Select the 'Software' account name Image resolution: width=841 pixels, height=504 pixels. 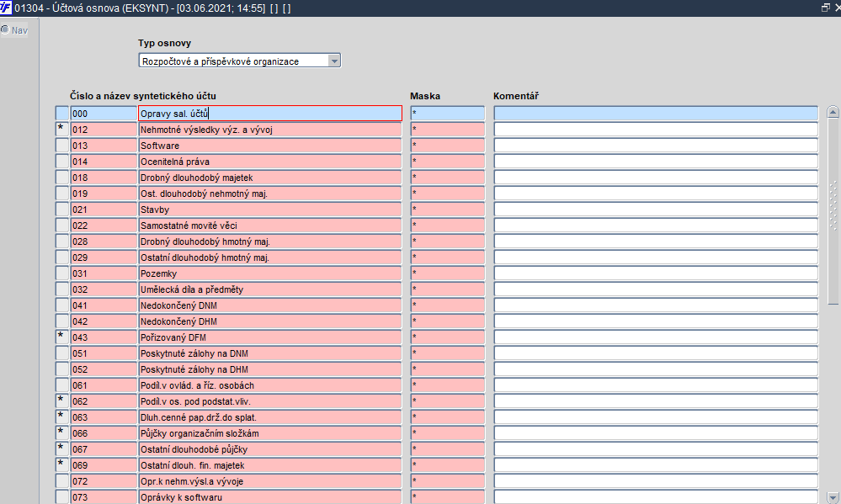[x=270, y=146]
